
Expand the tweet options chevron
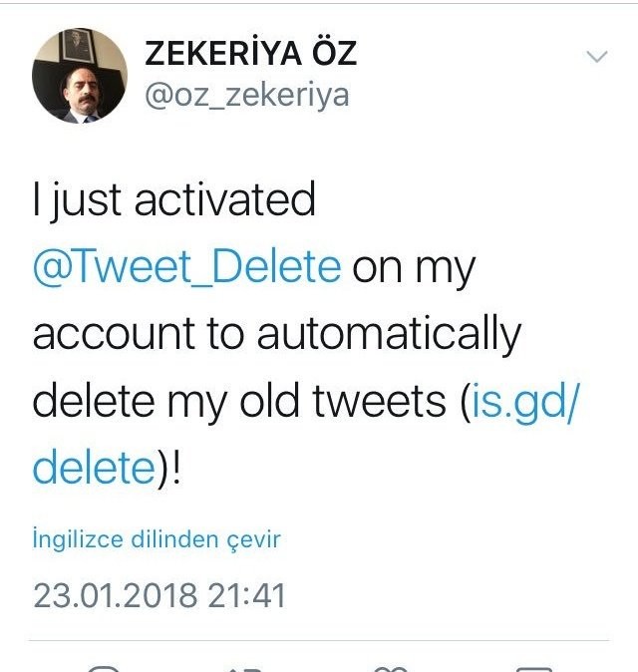[x=596, y=57]
